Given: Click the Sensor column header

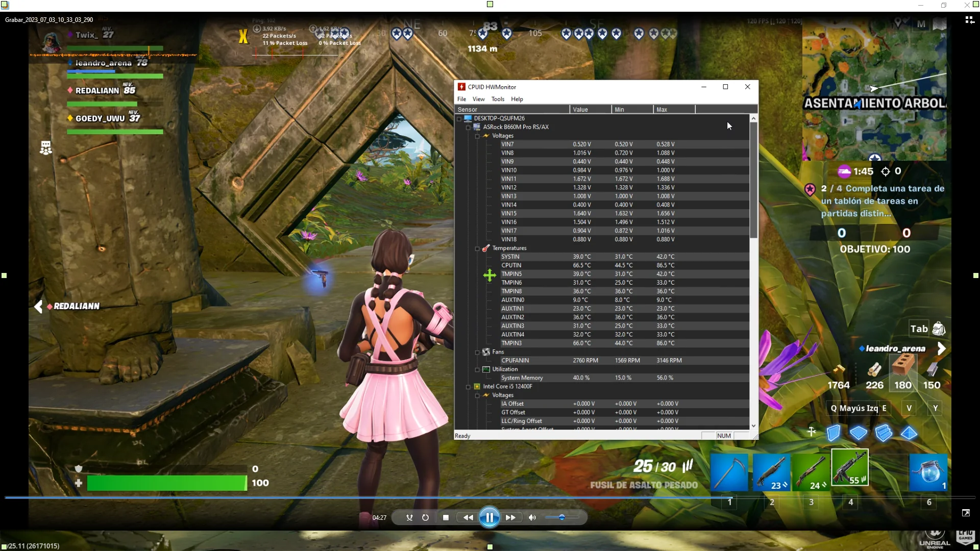Looking at the screenshot, I should [x=512, y=109].
